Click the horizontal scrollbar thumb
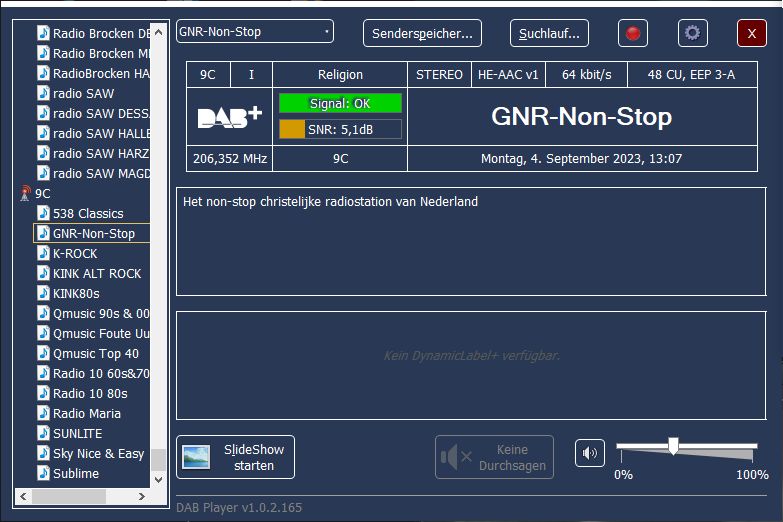This screenshot has height=522, width=783. [69, 497]
